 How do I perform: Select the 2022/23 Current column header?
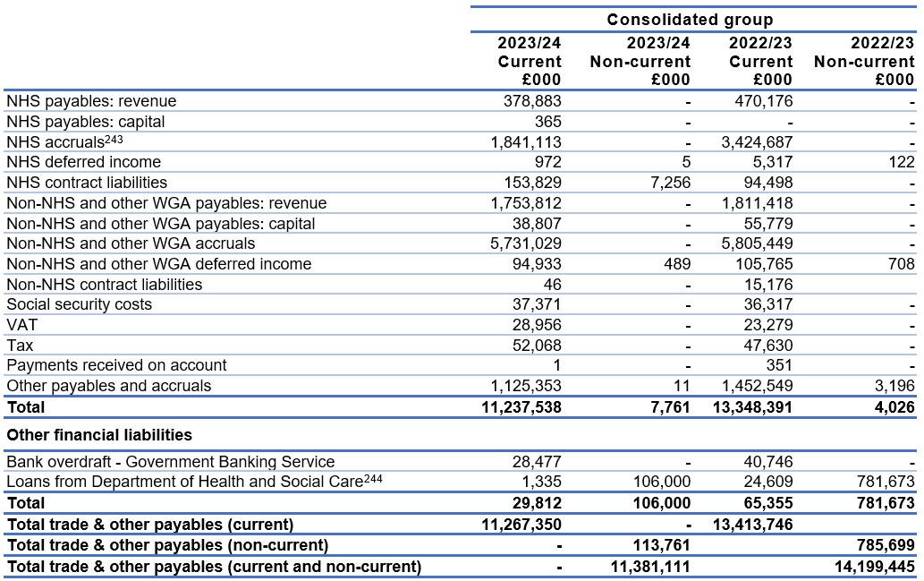[761, 61]
